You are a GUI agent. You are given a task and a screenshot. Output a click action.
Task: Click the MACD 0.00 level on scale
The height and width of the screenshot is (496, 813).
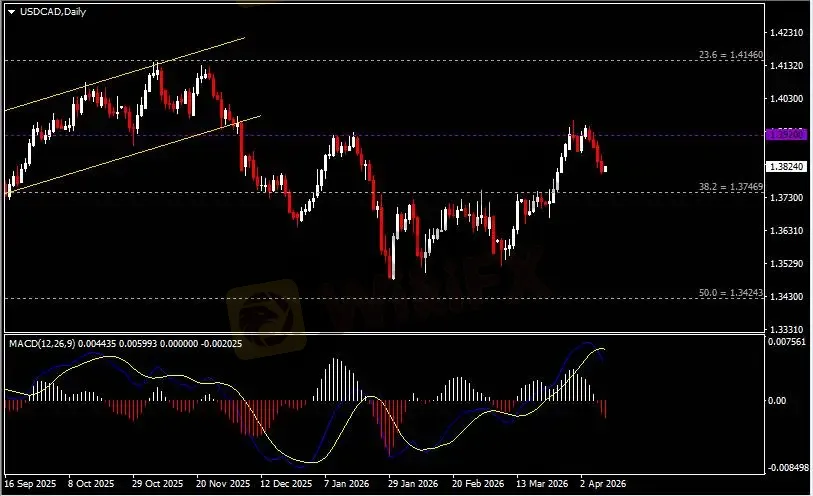click(775, 401)
